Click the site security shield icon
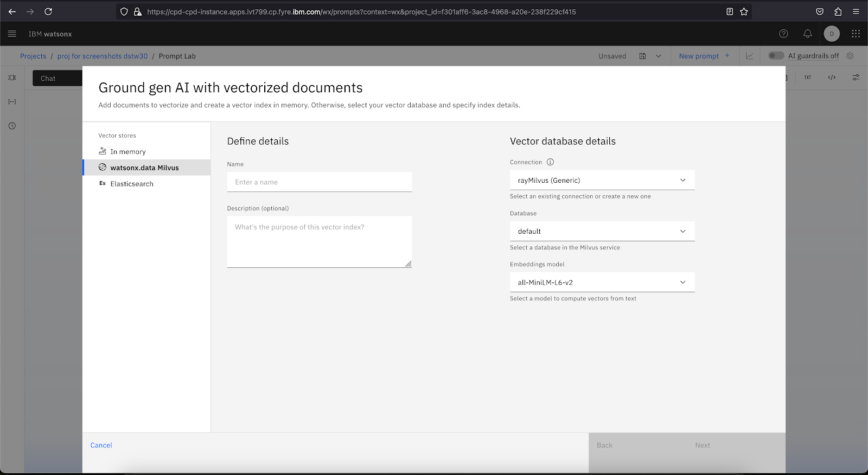The height and width of the screenshot is (475, 868). coord(124,11)
